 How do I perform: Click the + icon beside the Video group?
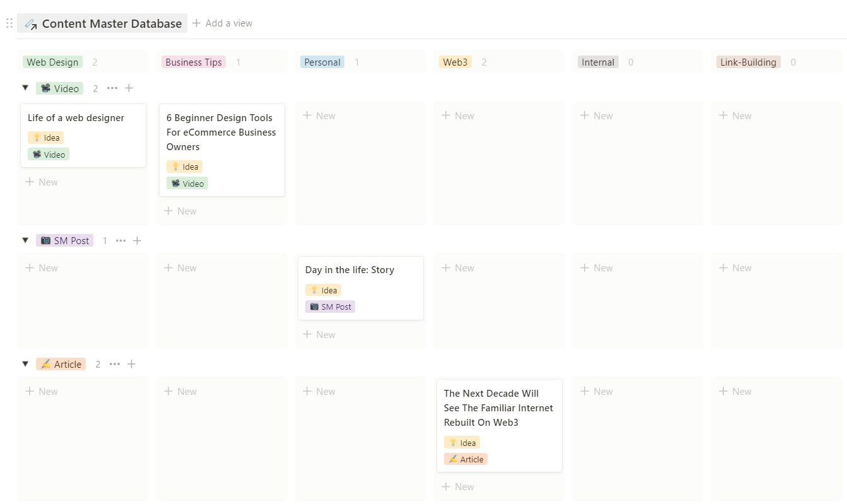(129, 88)
